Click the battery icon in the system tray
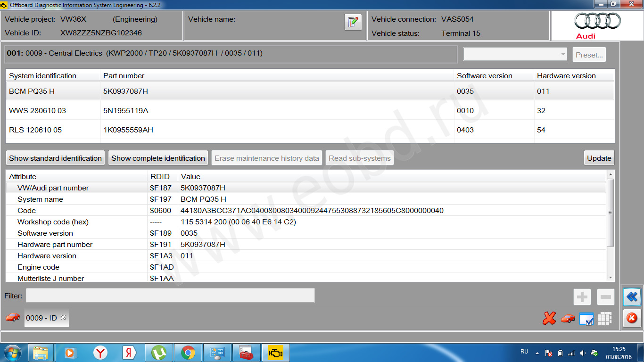 [x=560, y=353]
